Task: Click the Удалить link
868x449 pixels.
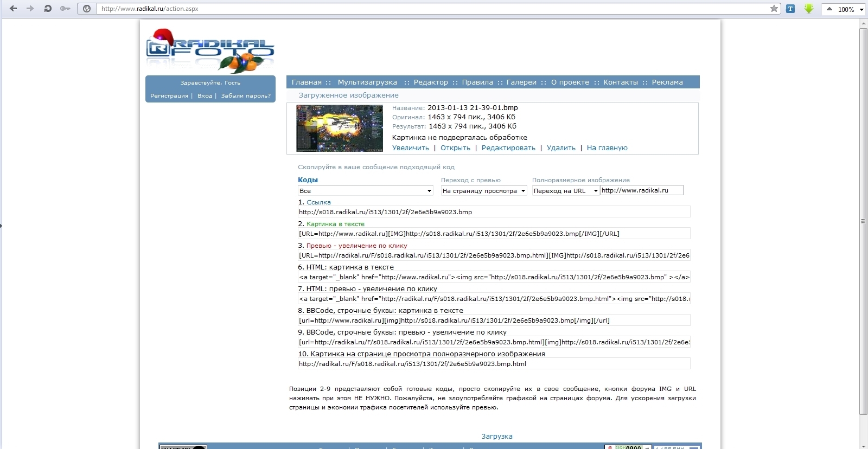Action: [561, 148]
